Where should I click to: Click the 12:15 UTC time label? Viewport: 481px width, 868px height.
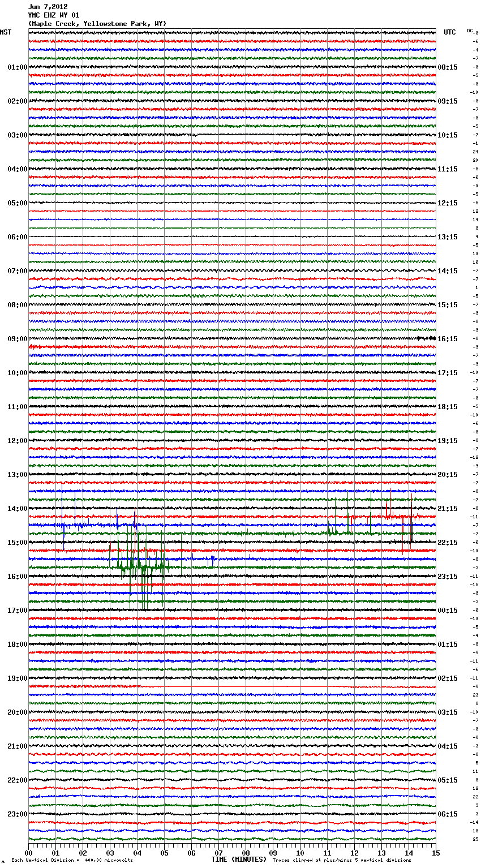pyautogui.click(x=448, y=203)
